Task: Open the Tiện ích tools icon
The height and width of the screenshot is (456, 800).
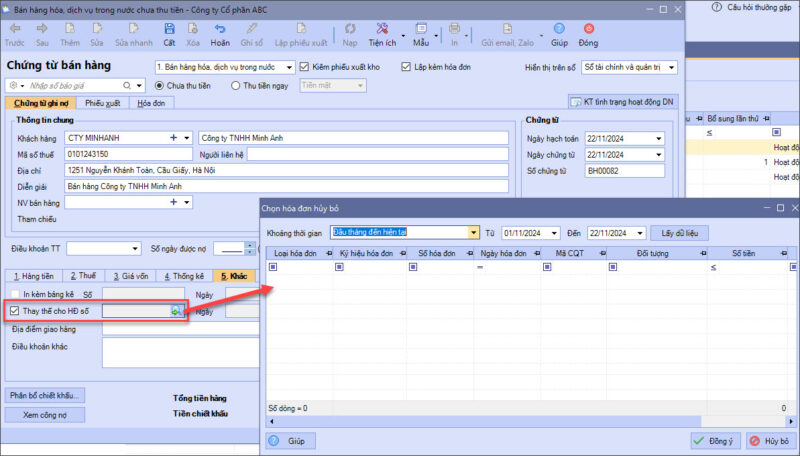Action: tap(381, 31)
